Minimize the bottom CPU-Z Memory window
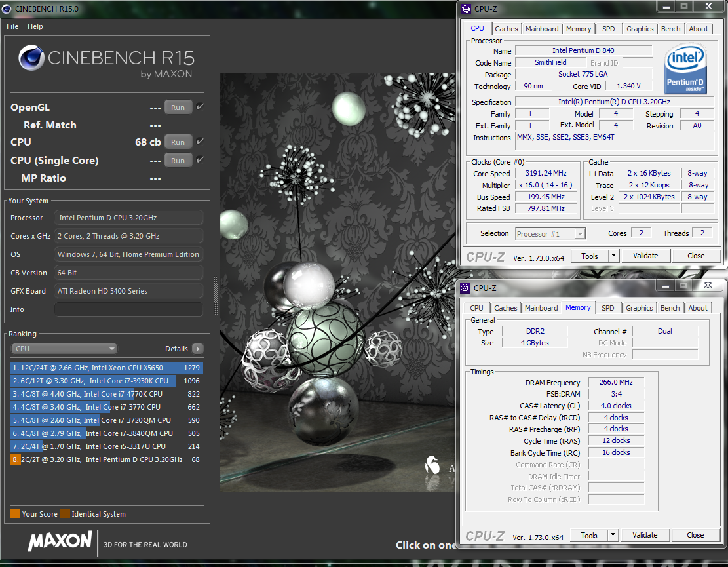Screen dimensions: 728x567 (x=666, y=286)
